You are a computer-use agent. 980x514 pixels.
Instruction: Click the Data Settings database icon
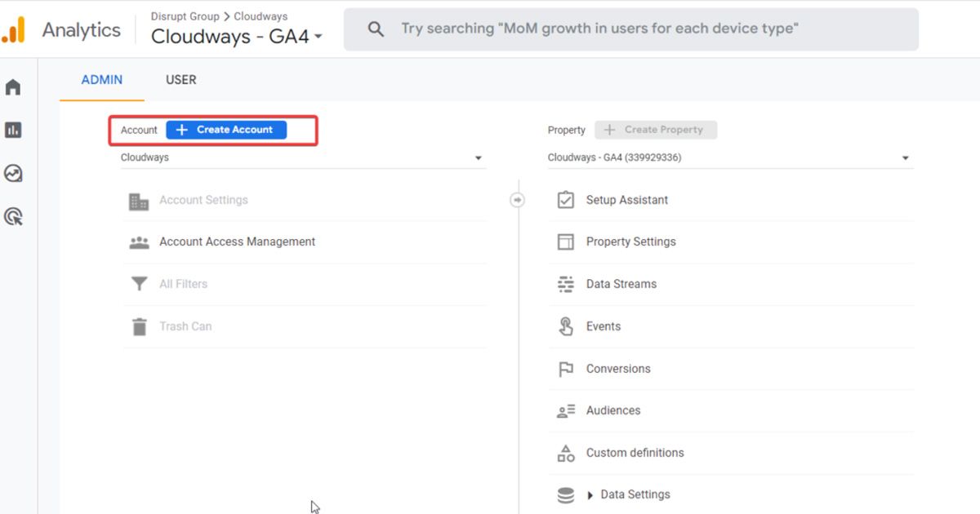point(565,494)
